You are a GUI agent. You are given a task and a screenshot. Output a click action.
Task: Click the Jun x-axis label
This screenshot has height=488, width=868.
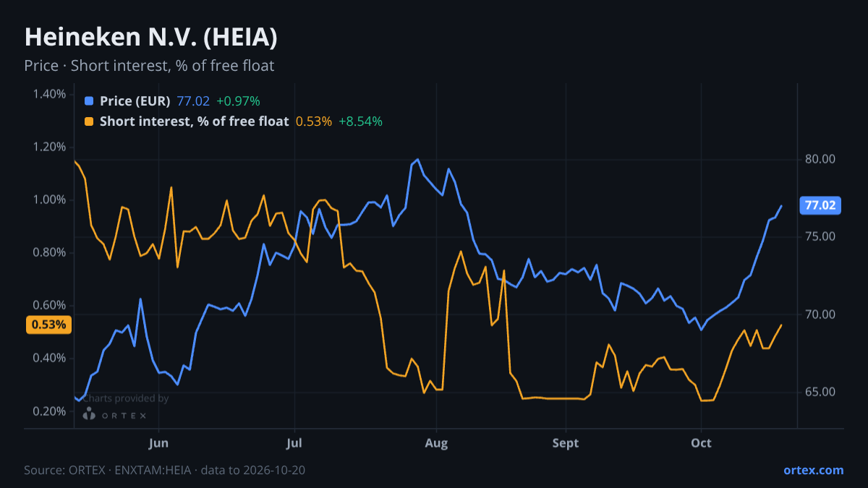pyautogui.click(x=158, y=442)
